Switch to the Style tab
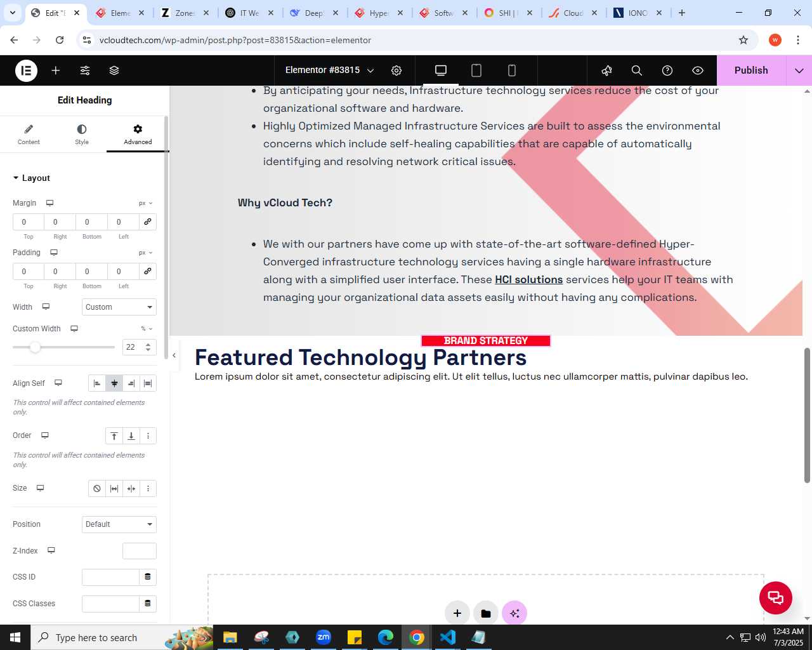Viewport: 812px width, 650px height. (82, 135)
